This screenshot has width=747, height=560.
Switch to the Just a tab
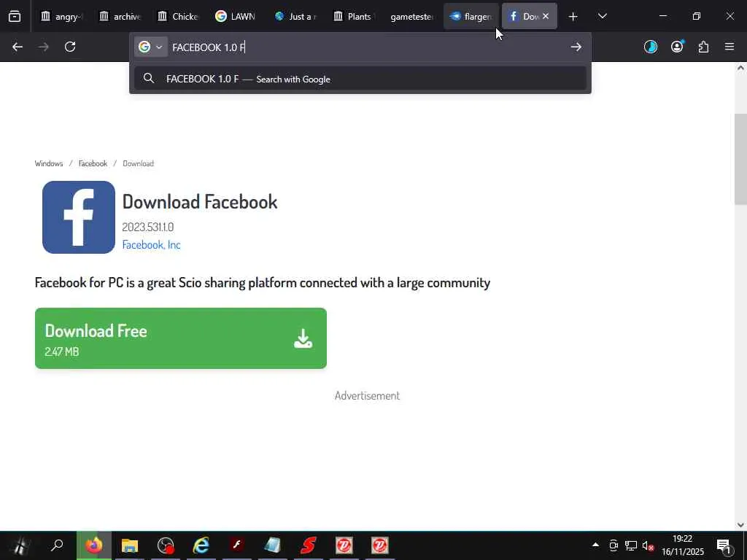(x=295, y=16)
